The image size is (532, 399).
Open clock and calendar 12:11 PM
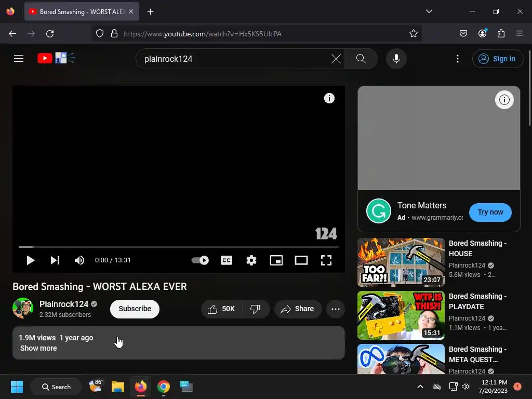493,387
